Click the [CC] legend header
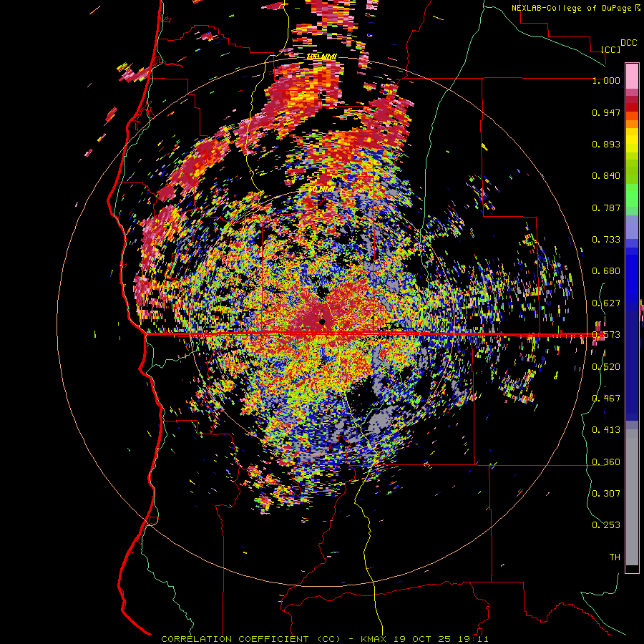This screenshot has width=644, height=644. coord(610,49)
